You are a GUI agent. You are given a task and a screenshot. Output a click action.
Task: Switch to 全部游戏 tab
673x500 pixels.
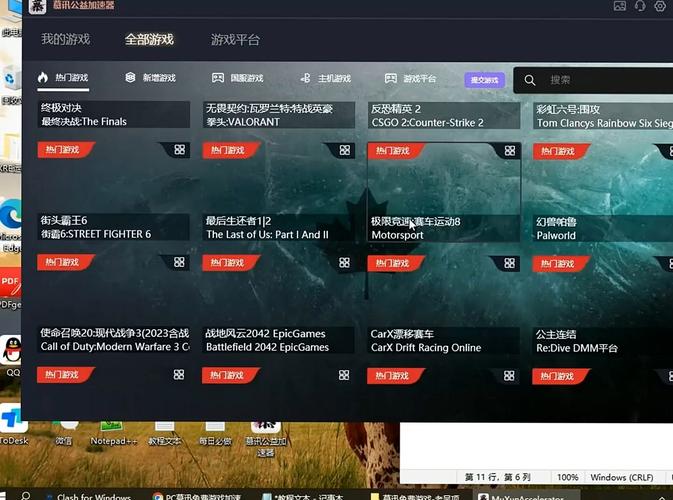point(149,39)
